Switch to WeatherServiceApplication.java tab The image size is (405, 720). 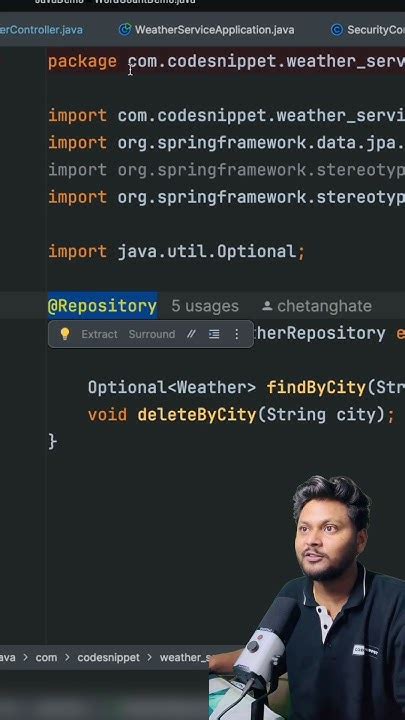(x=214, y=30)
